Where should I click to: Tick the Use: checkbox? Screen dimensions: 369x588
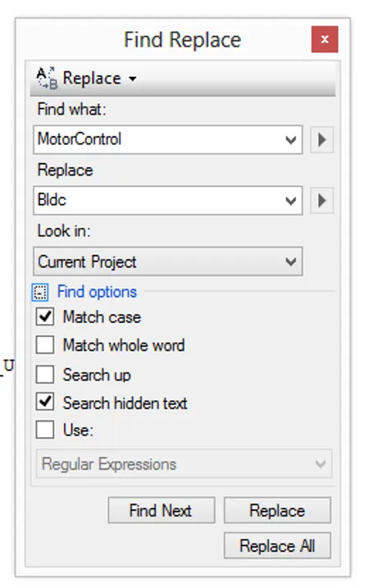point(45,430)
